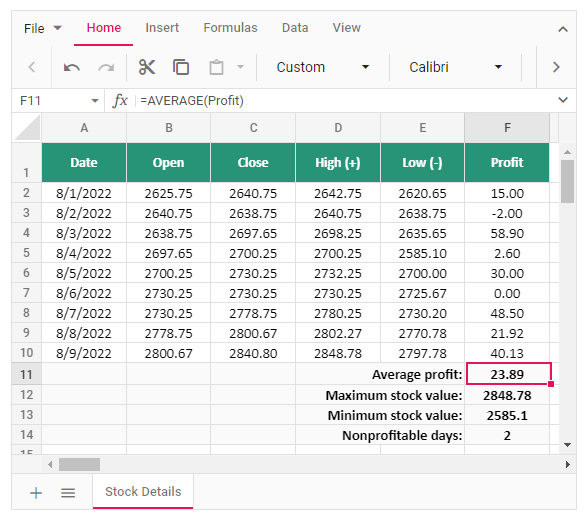Click the Cut scissors icon
The height and width of the screenshot is (519, 586).
(146, 67)
